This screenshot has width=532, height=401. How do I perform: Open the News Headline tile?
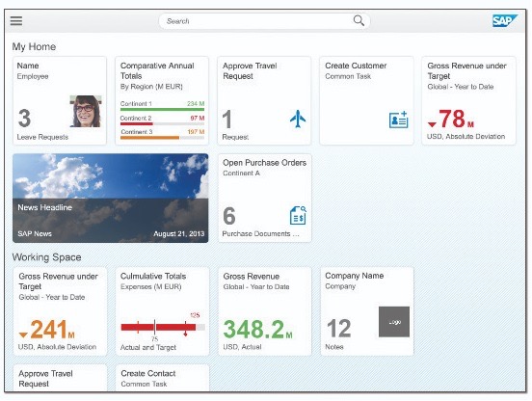point(111,199)
